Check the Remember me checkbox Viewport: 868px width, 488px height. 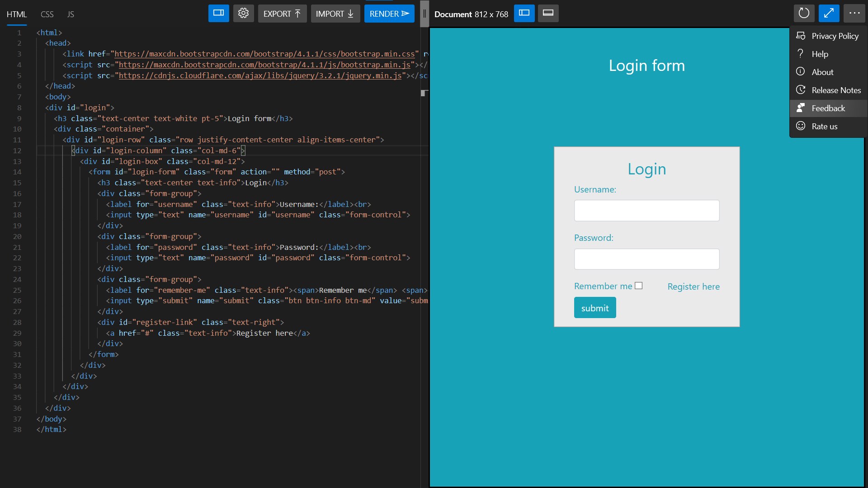point(638,286)
